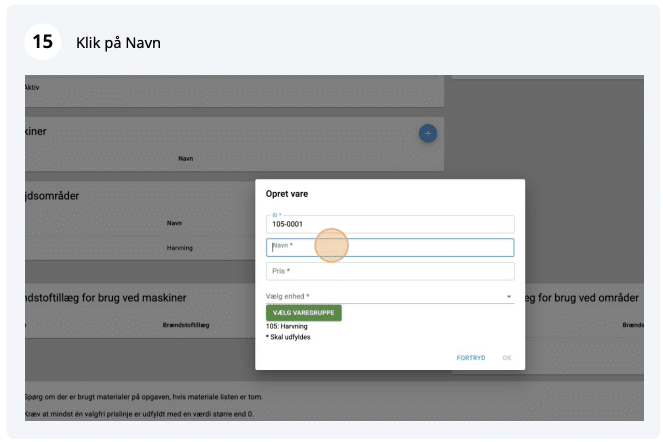The image size is (663, 442).
Task: Click the Pris input field
Action: click(x=390, y=271)
